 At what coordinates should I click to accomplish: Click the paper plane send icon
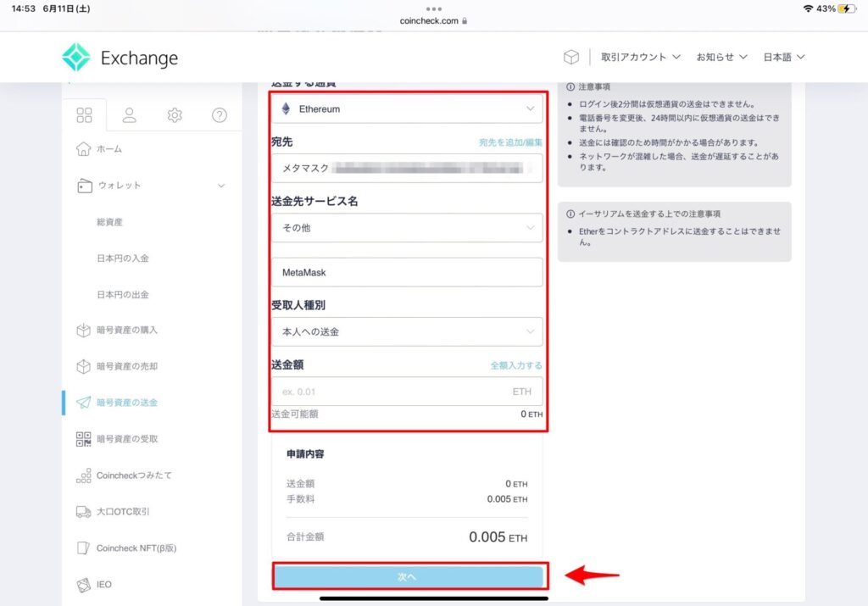click(x=84, y=403)
